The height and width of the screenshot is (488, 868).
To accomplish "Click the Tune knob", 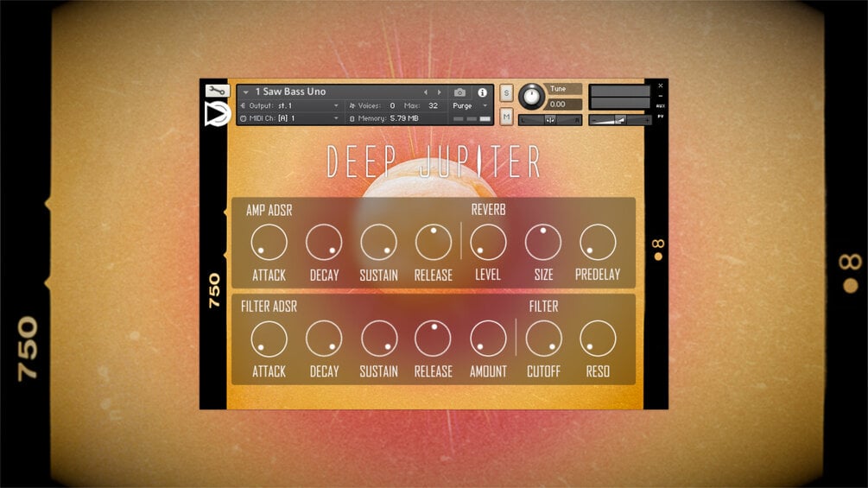I will [531, 96].
